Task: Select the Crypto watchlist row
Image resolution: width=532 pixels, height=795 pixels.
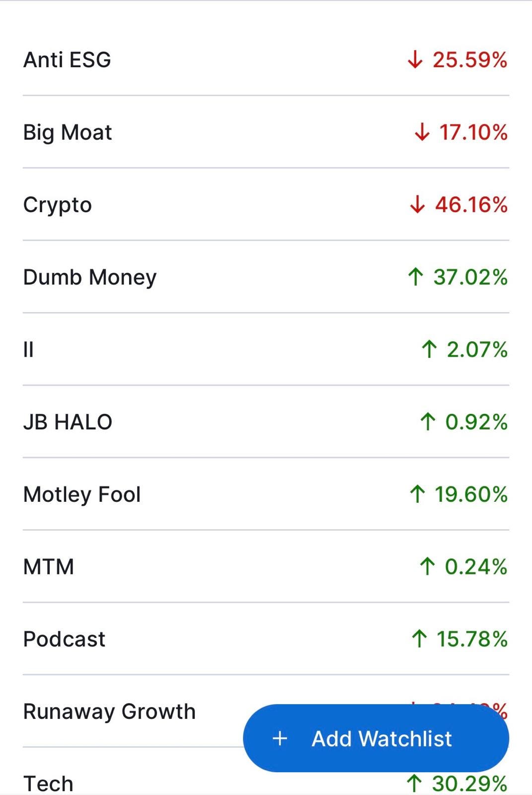Action: pyautogui.click(x=266, y=205)
